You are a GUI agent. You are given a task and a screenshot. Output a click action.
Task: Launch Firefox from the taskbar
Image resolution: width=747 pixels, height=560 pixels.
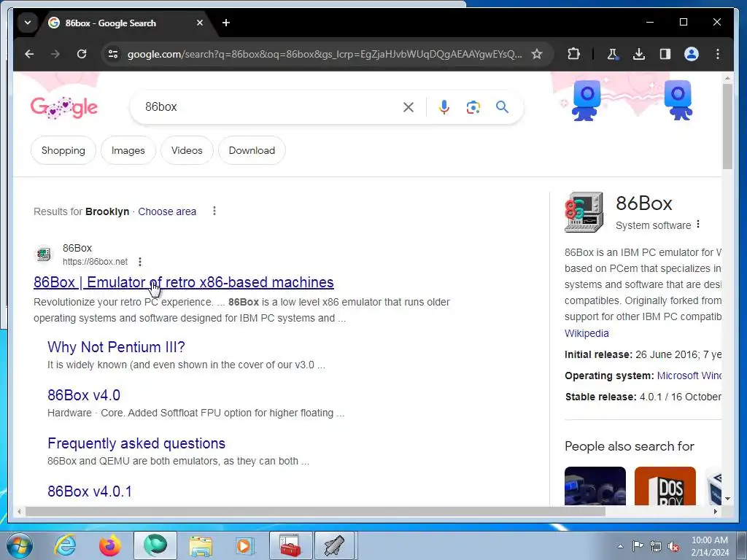pyautogui.click(x=109, y=545)
